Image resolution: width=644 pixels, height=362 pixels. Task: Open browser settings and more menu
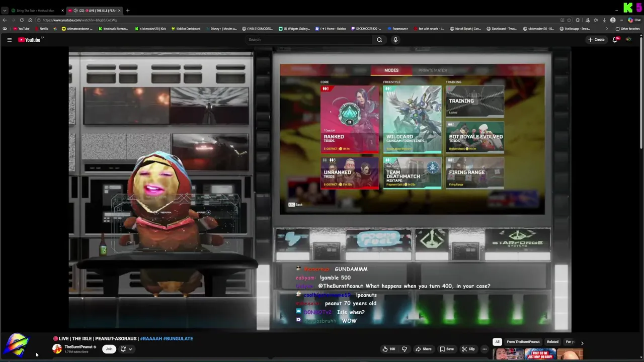[621, 20]
